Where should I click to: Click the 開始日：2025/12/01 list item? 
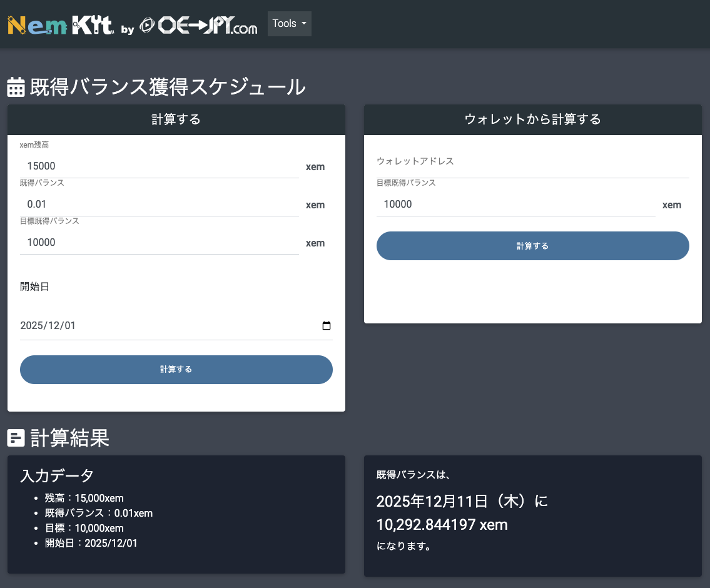(x=91, y=543)
